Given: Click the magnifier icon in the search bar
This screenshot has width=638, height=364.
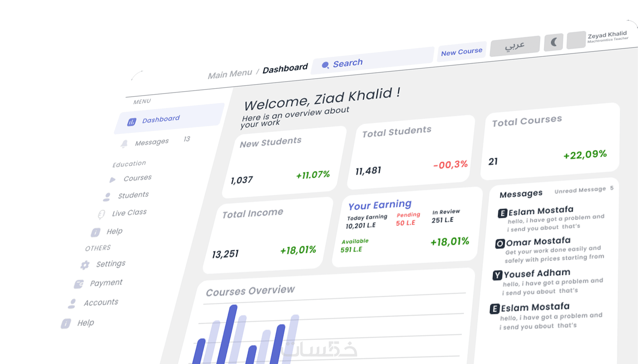Looking at the screenshot, I should 325,65.
